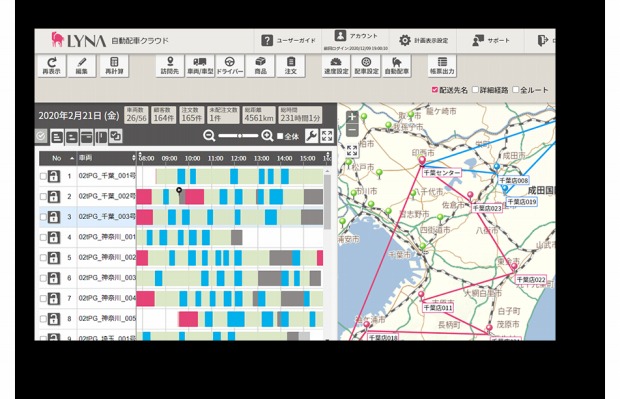This screenshot has height=399, width=620.
Task: Open the サポート link
Action: [491, 40]
